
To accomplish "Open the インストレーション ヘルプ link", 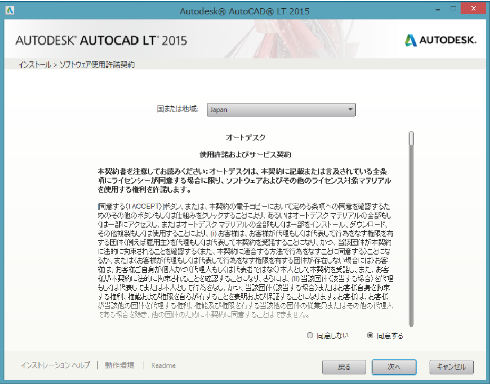I will [x=55, y=365].
